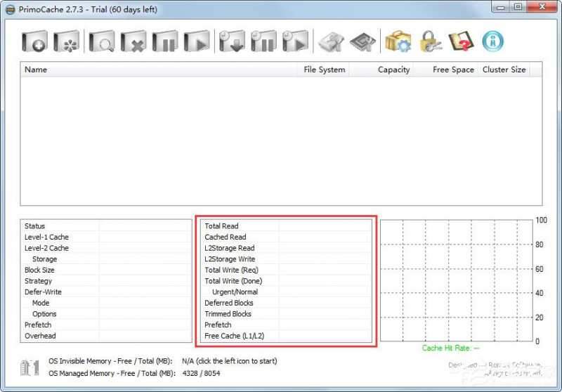This screenshot has width=562, height=392.
Task: Click the View cache task magnifier icon
Action: pos(100,41)
